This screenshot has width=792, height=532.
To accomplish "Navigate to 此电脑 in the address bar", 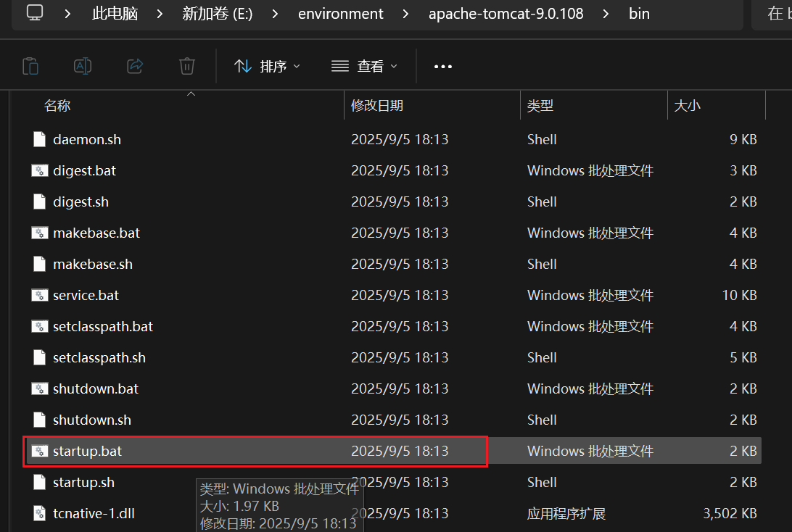I will coord(115,14).
